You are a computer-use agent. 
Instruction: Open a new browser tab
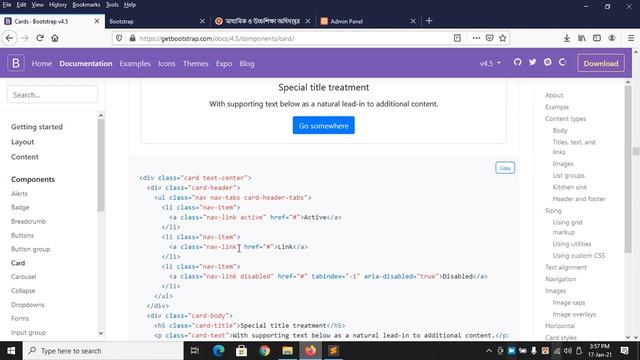pos(429,21)
